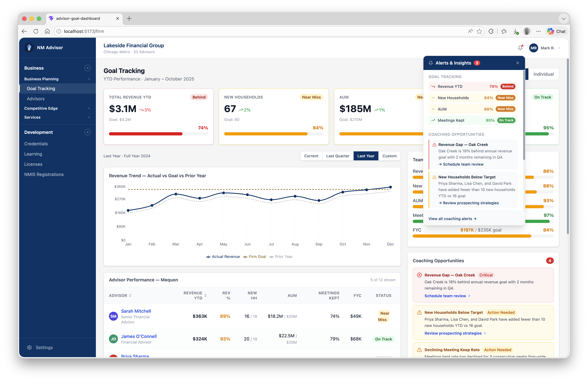Screen dimensions: 588x382
Task: Close the advisor-goal-dashboard tab
Action: pyautogui.click(x=118, y=19)
